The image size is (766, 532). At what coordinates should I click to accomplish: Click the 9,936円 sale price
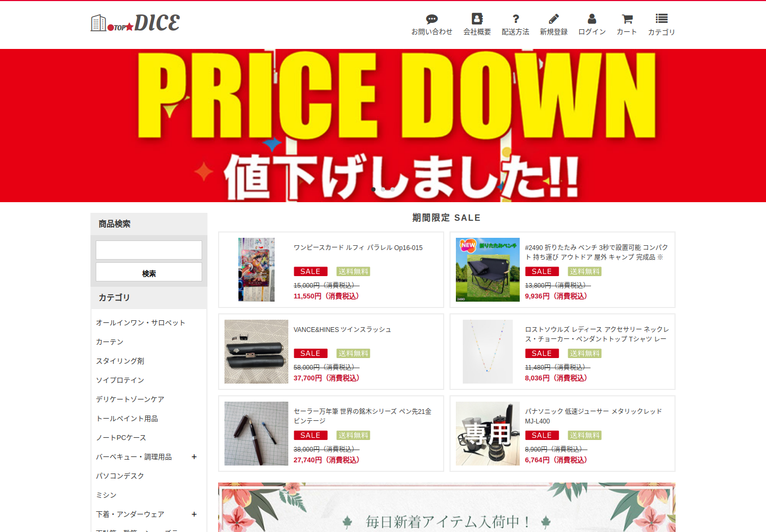coord(556,296)
